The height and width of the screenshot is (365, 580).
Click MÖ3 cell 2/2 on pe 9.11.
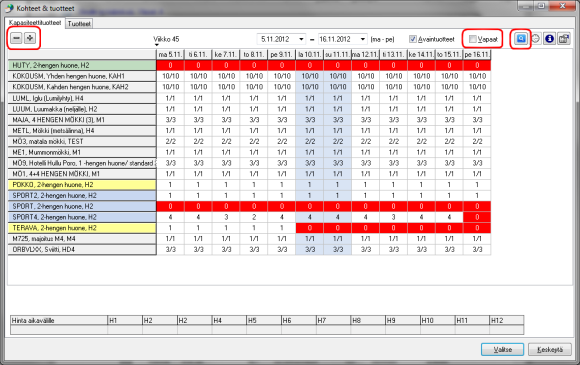(281, 141)
